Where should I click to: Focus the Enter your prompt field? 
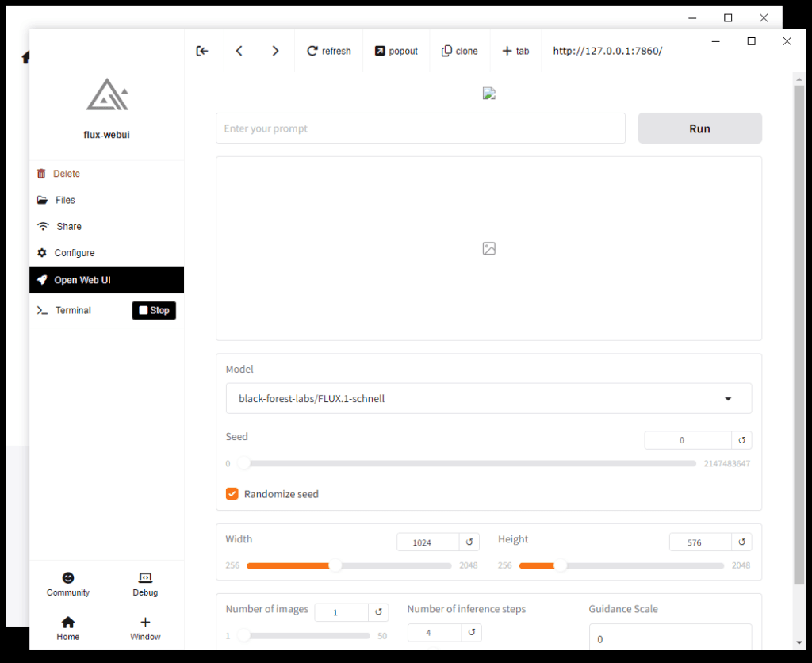(420, 128)
